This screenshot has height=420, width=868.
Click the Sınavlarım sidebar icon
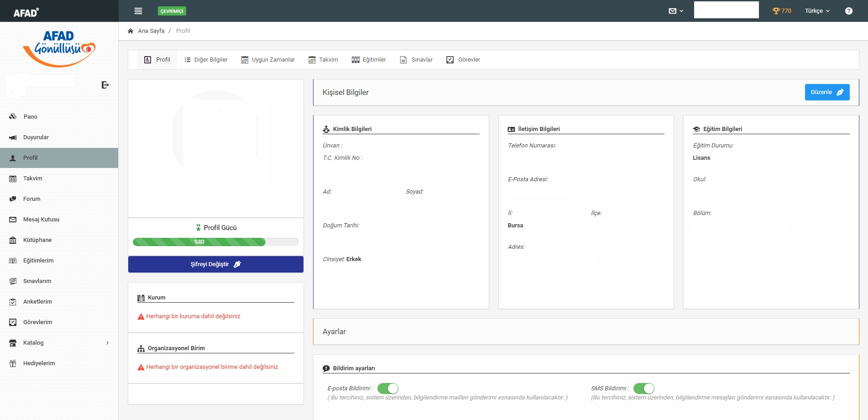[13, 281]
